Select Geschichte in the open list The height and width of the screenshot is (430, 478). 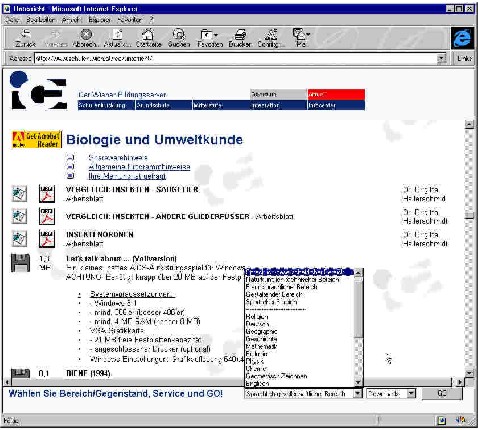click(x=261, y=339)
